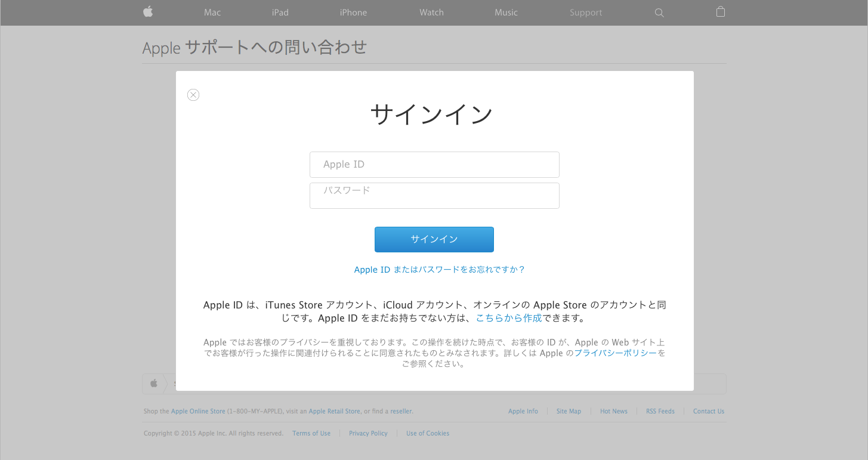Open the search magnifier icon
Image resolution: width=868 pixels, height=460 pixels.
[x=659, y=13]
